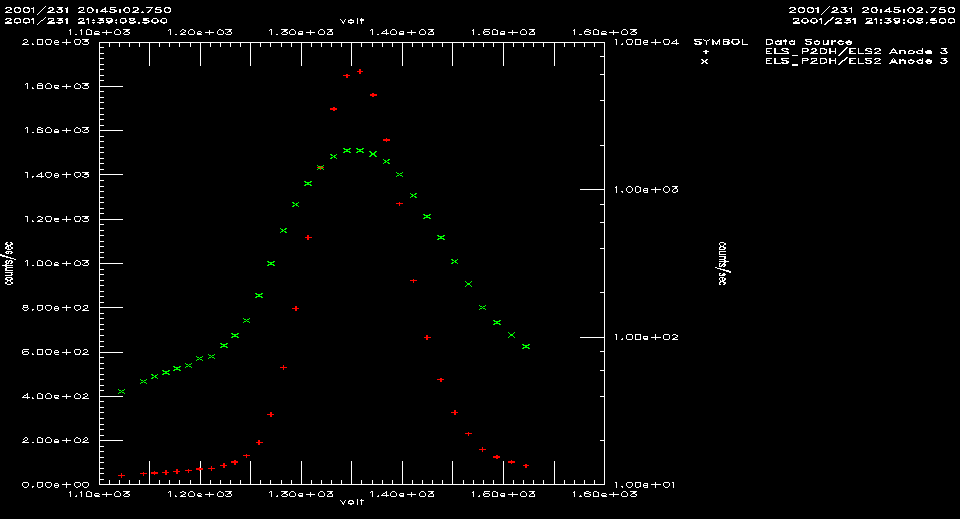
Task: Select the highest red plus data point
Action: (x=360, y=72)
